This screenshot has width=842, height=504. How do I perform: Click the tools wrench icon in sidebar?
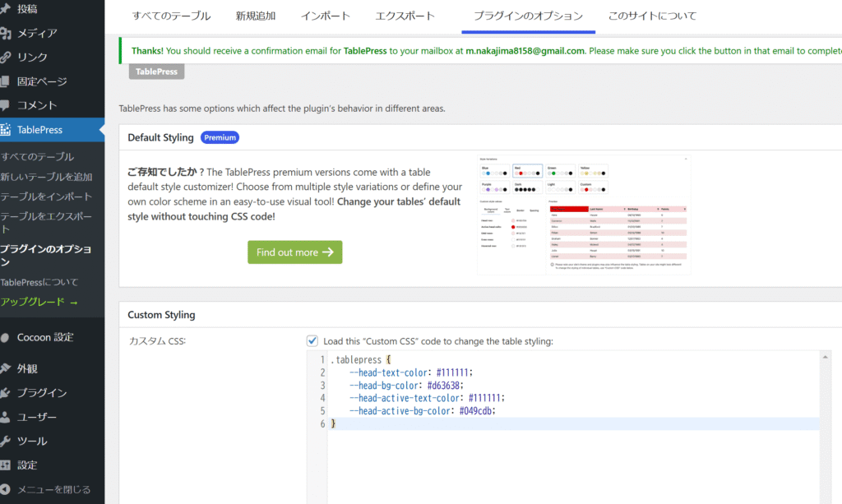[x=6, y=441]
